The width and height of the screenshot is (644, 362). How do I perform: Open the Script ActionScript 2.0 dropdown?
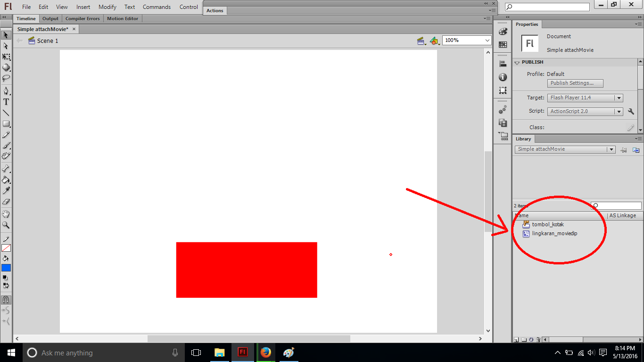pyautogui.click(x=619, y=112)
